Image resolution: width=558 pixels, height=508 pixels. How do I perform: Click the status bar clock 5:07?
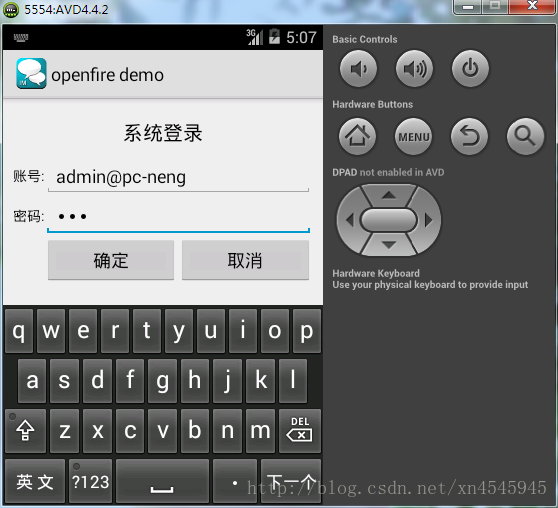click(301, 37)
